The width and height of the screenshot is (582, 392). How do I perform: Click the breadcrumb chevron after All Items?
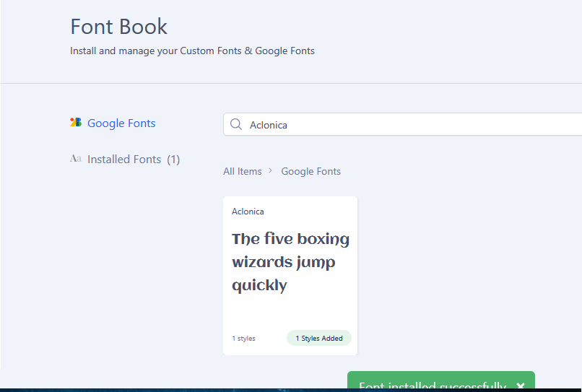271,171
